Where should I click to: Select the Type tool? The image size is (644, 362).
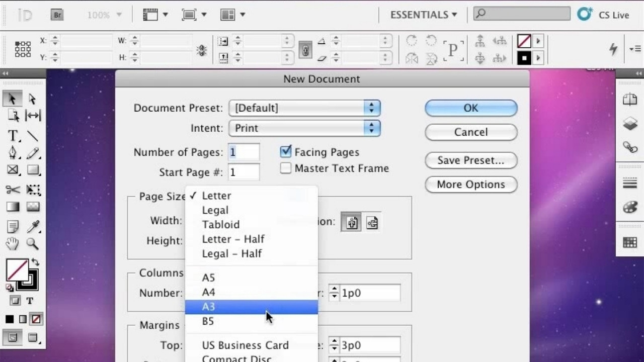click(x=13, y=136)
